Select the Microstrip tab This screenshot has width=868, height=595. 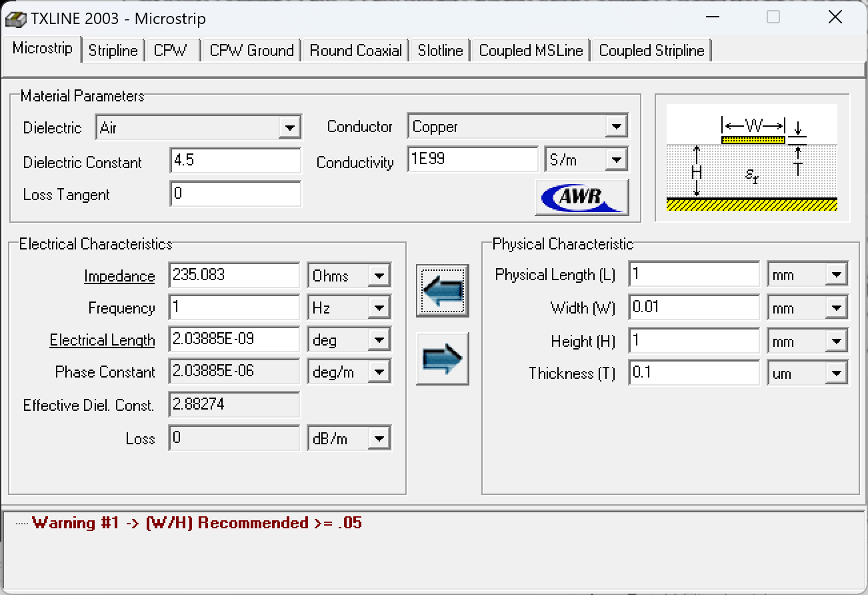[x=42, y=49]
